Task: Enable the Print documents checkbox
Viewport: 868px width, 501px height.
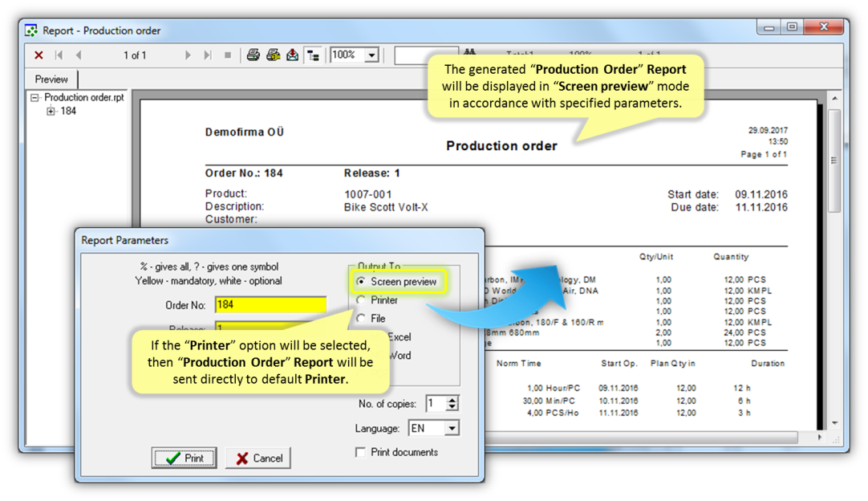Action: click(x=360, y=452)
